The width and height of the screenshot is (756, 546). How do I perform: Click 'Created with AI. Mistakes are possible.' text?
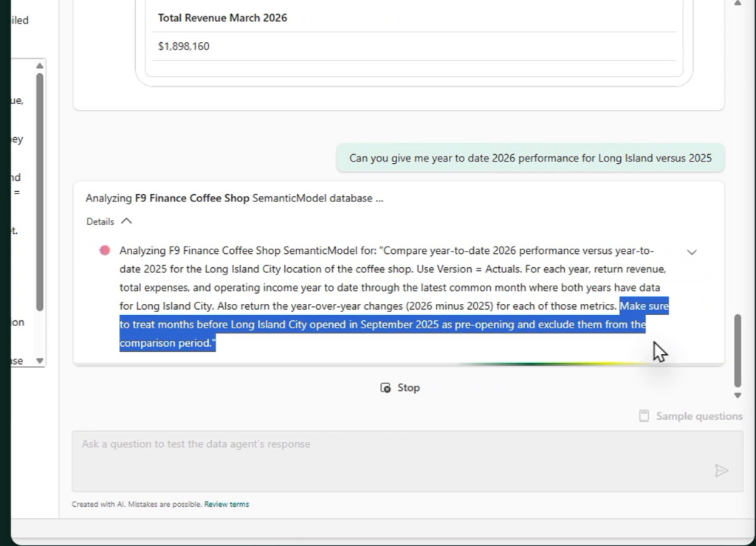[x=137, y=504]
